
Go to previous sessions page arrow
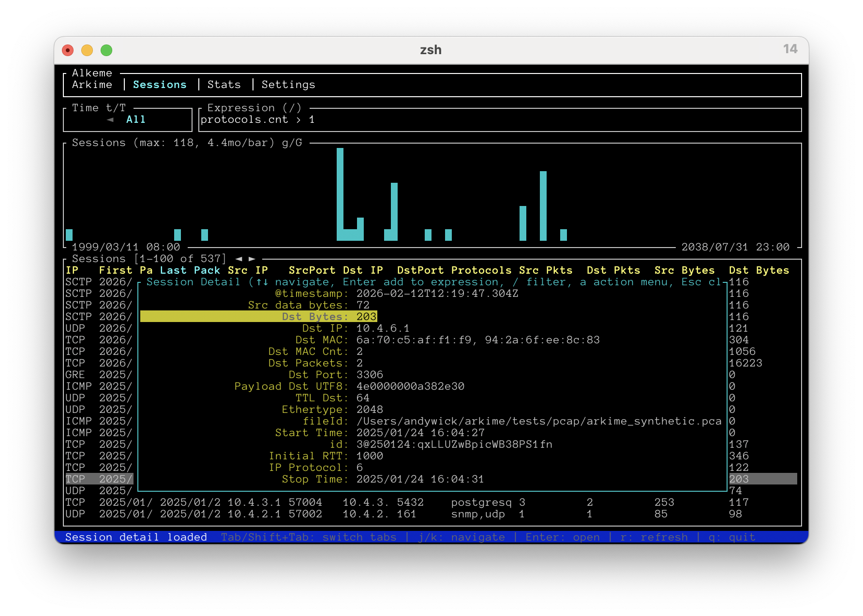tap(238, 259)
